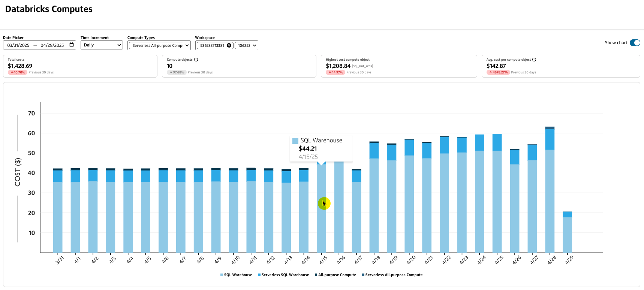
Task: Select the 4/29 bar in chart
Action: coord(567,232)
